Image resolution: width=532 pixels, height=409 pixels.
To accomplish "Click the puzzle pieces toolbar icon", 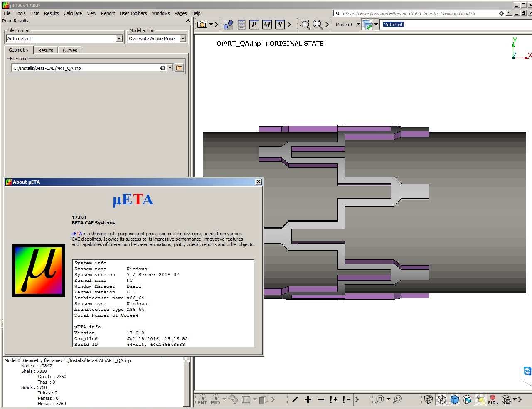I will coord(228,25).
